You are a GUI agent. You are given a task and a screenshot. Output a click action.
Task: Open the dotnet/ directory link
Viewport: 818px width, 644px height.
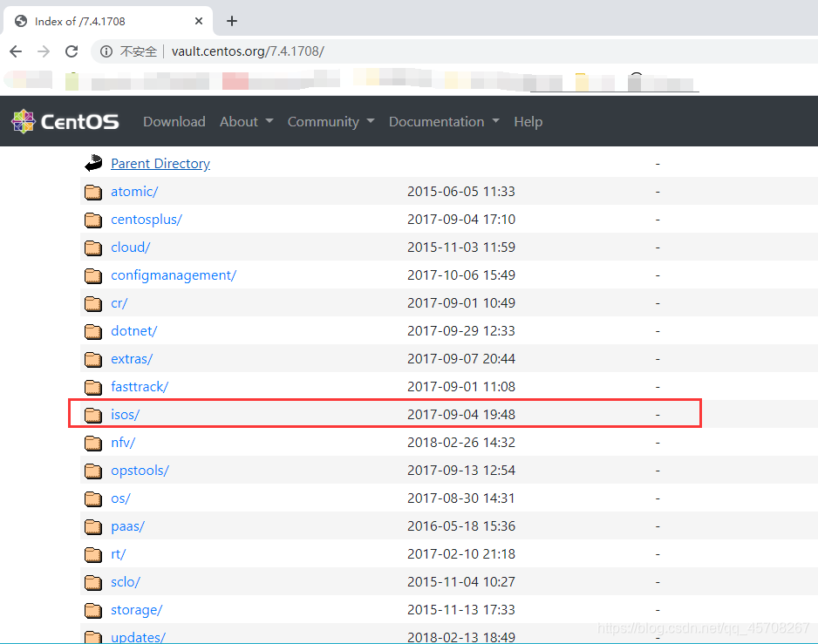134,331
